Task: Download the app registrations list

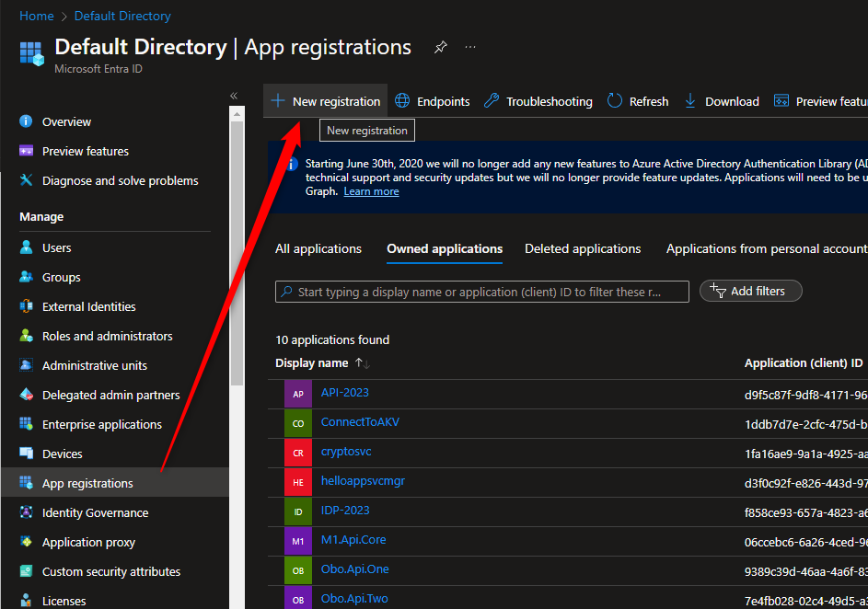Action: [x=722, y=101]
